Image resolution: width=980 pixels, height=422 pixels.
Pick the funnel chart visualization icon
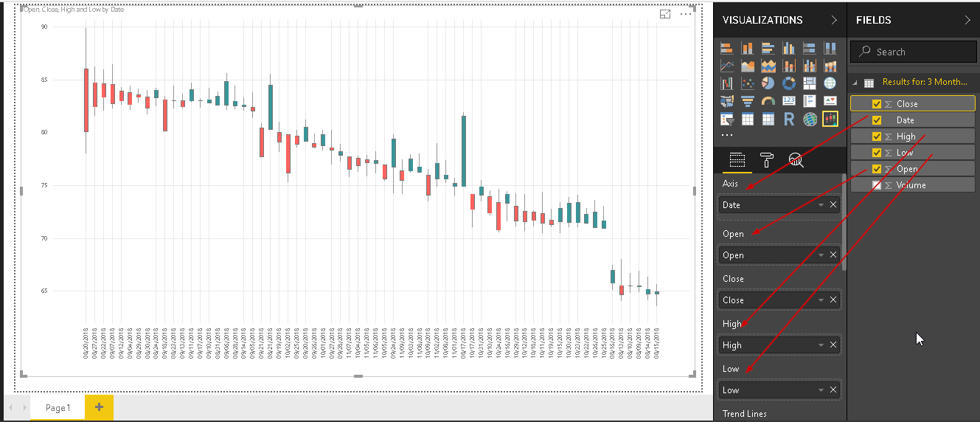pos(747,101)
